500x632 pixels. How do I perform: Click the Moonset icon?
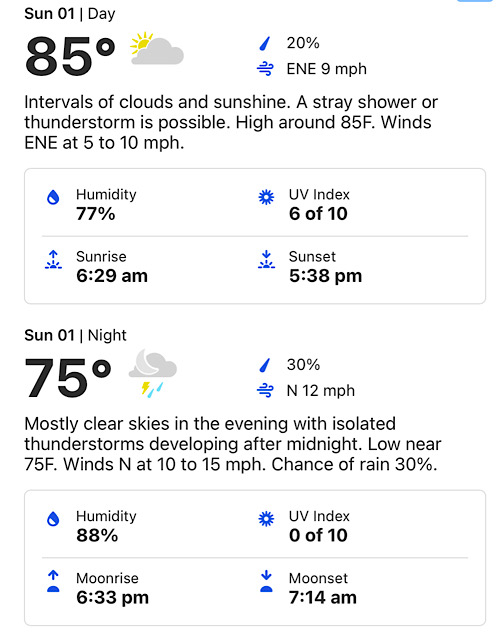tap(266, 581)
